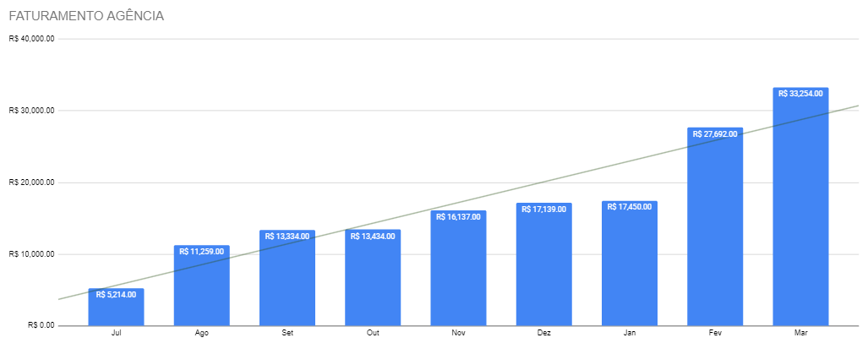The image size is (868, 343).
Task: Select the Jul label on horizontal axis
Action: [116, 335]
